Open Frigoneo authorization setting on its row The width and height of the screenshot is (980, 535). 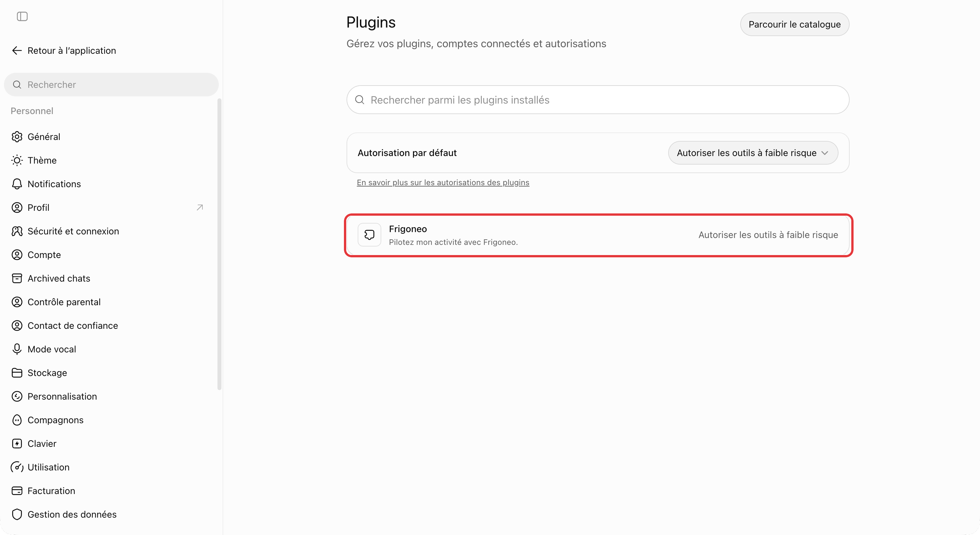click(768, 235)
